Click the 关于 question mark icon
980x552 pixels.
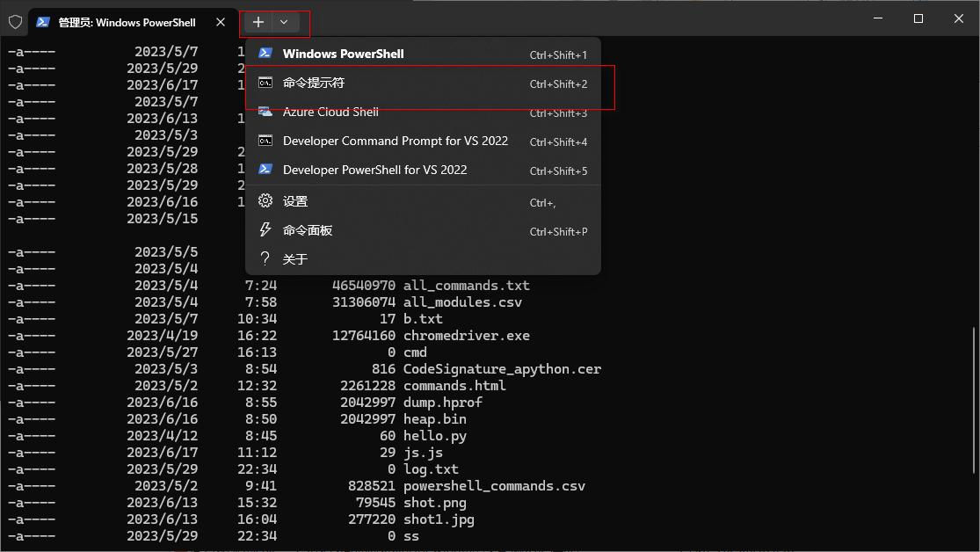tap(265, 258)
